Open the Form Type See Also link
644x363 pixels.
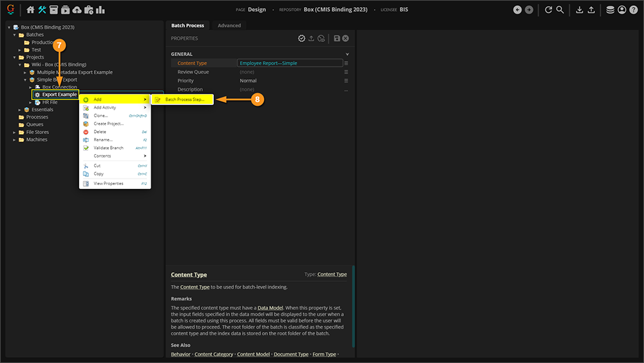point(324,355)
